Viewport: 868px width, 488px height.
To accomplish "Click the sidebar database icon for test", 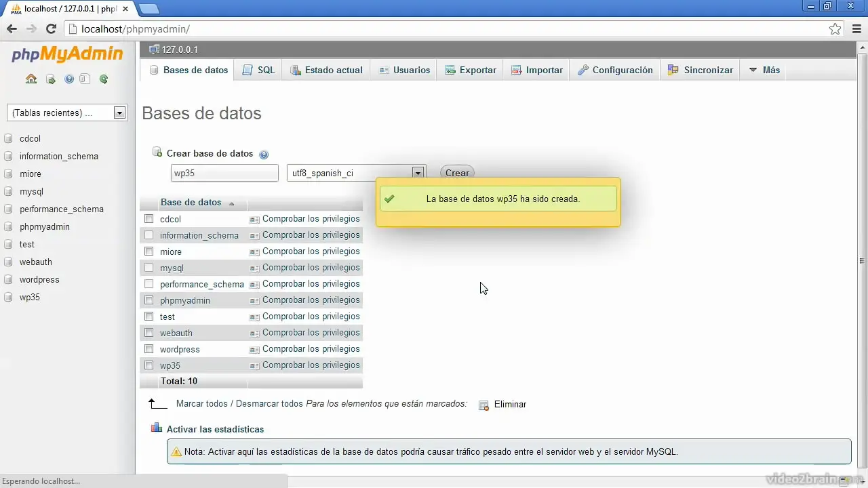I will (8, 245).
